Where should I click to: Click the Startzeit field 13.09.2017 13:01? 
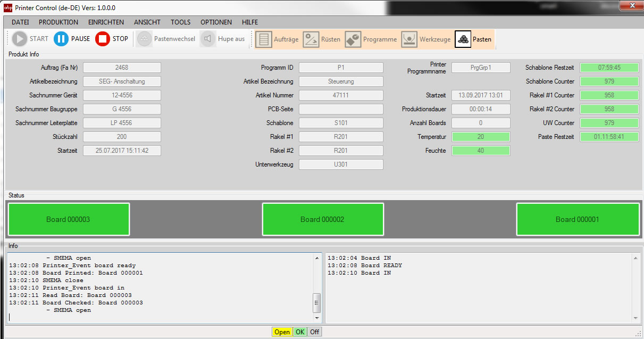(481, 95)
